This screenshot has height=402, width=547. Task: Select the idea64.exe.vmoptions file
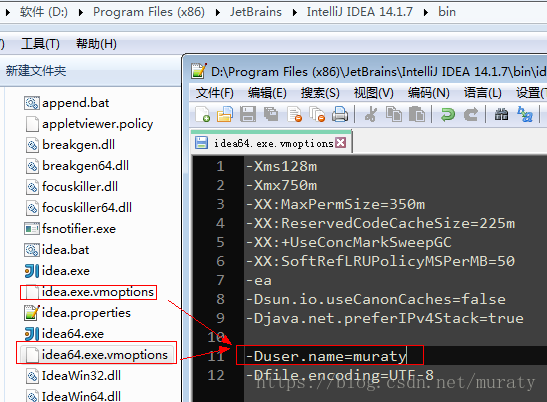click(x=96, y=355)
